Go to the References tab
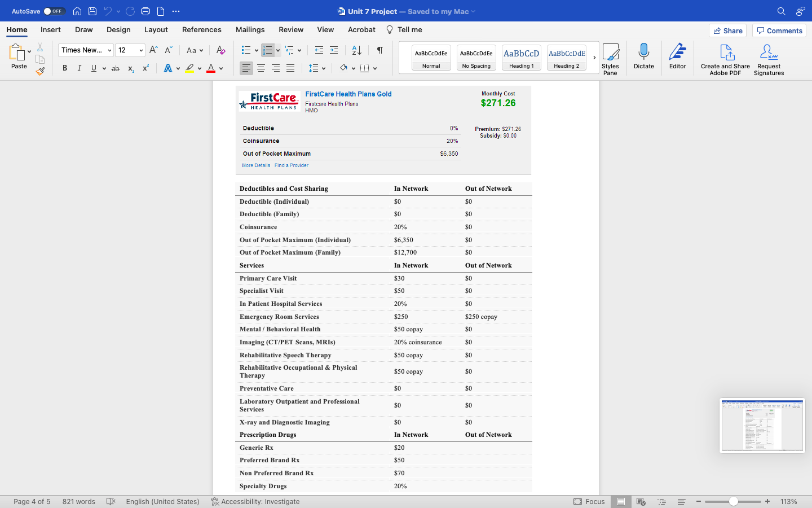Viewport: 812px width, 508px height. (x=202, y=29)
